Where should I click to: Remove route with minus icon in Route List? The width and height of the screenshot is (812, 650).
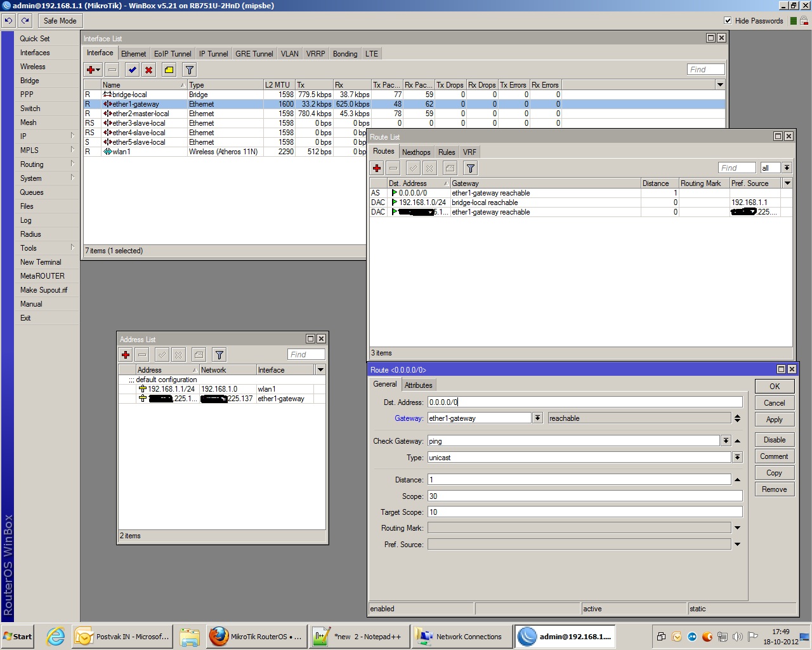(393, 168)
